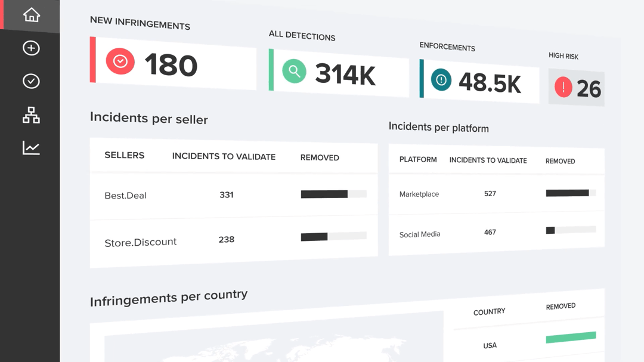Sort by Platform column header
This screenshot has width=644, height=362.
click(x=418, y=160)
